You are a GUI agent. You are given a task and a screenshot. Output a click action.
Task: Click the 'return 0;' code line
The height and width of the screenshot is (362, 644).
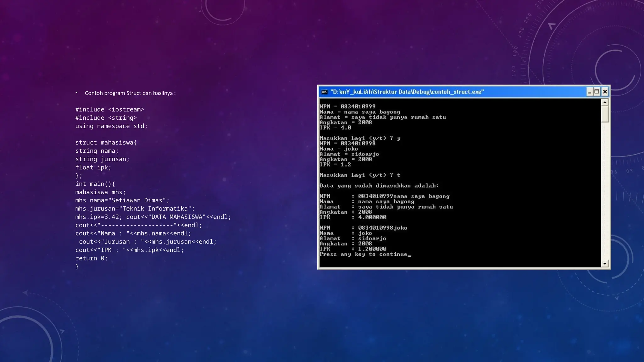(91, 258)
